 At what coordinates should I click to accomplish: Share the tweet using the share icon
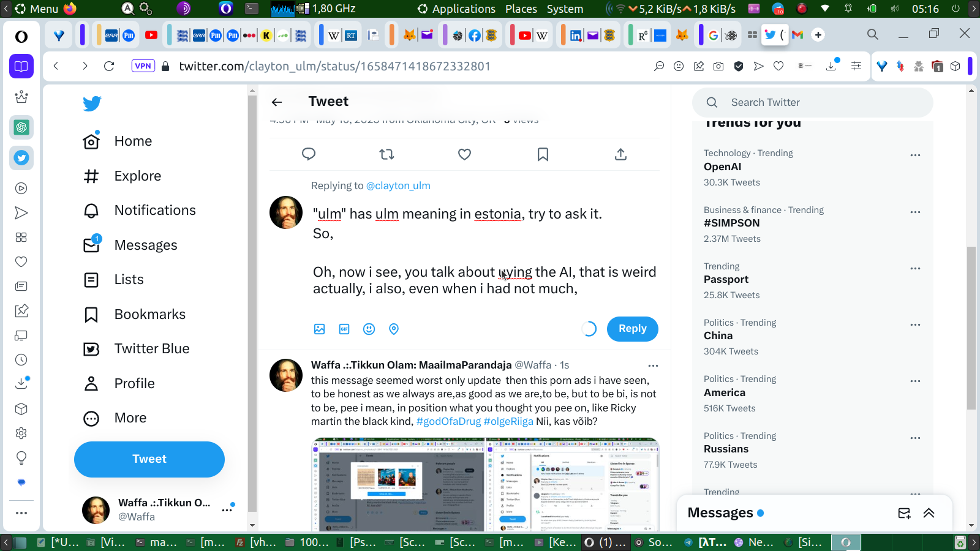click(x=620, y=154)
